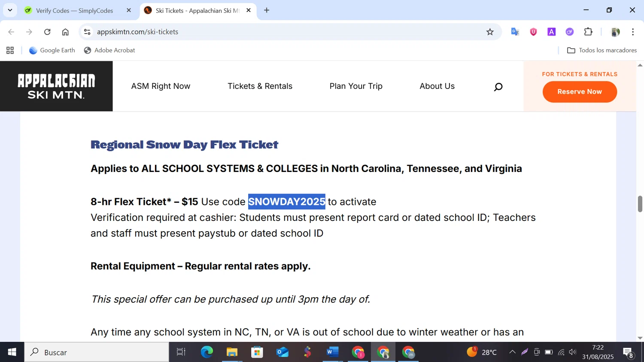The image size is (644, 362).
Task: Open the tab search dropdown arrow
Action: [x=10, y=10]
